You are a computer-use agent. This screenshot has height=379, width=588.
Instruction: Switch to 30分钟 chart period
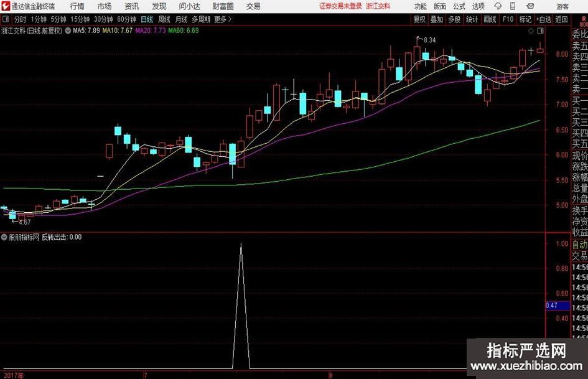[x=103, y=19]
